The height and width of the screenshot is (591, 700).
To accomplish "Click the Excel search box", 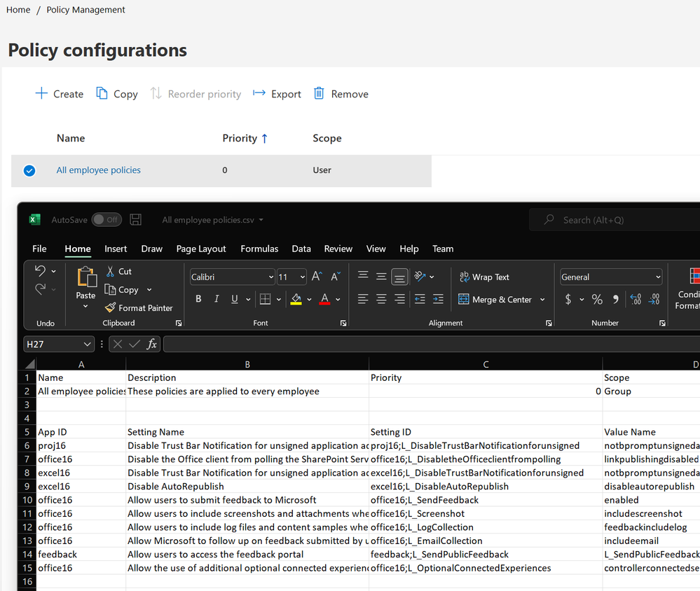I will [615, 220].
